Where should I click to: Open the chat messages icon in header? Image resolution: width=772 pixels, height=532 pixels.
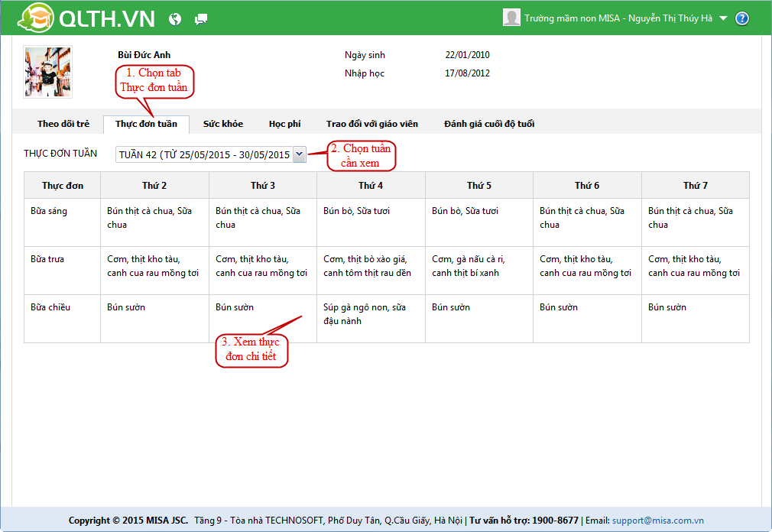(x=201, y=20)
